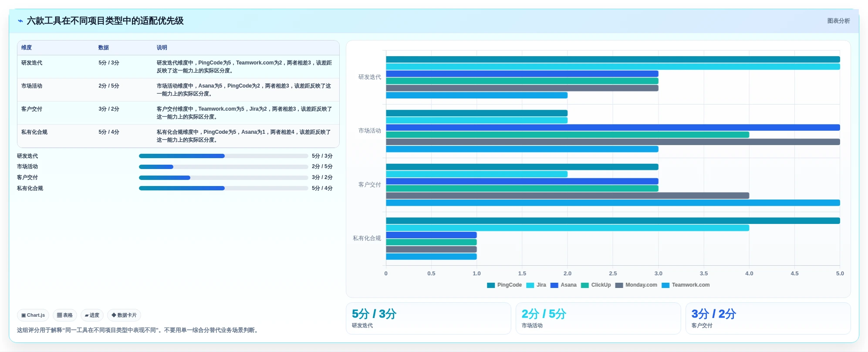The height and width of the screenshot is (352, 868).
Task: Click the Jira legend color swatch
Action: coord(530,285)
